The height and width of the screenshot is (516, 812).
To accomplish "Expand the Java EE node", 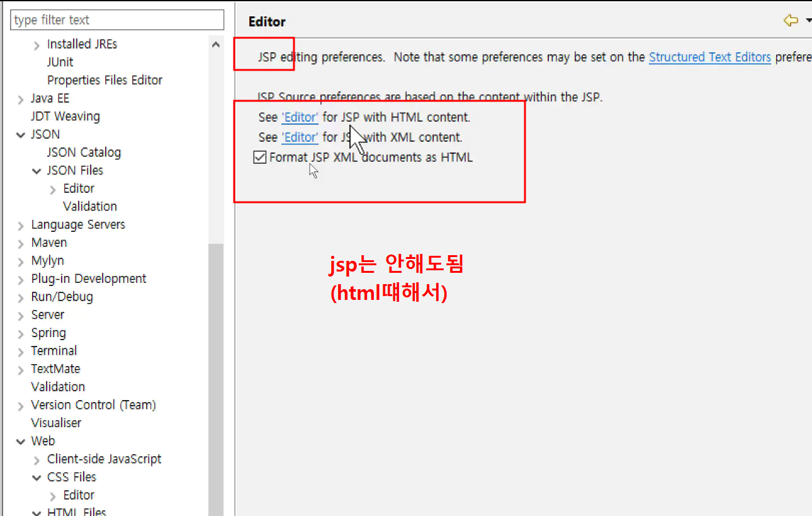I will pos(21,100).
